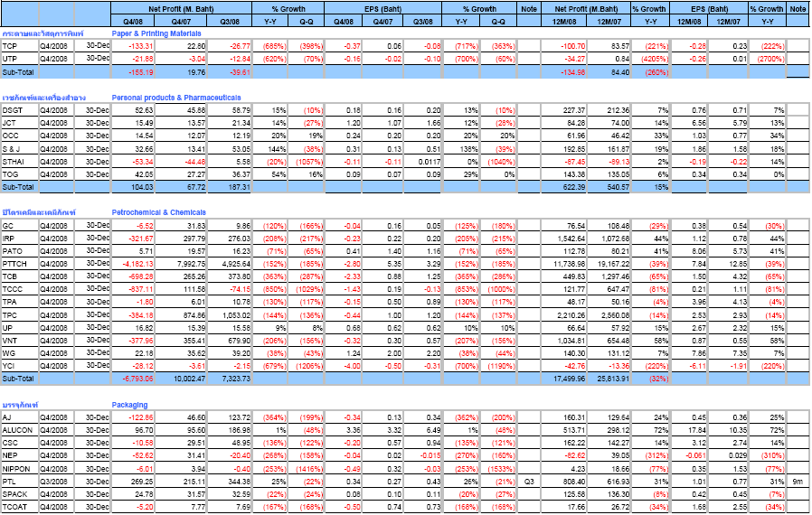Select the PTTCH ticker cell
812x515 pixels.
(20, 264)
